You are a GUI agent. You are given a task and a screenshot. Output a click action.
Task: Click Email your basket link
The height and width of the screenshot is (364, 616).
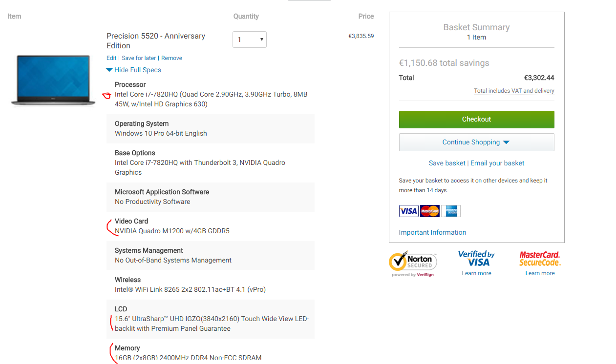click(x=497, y=163)
